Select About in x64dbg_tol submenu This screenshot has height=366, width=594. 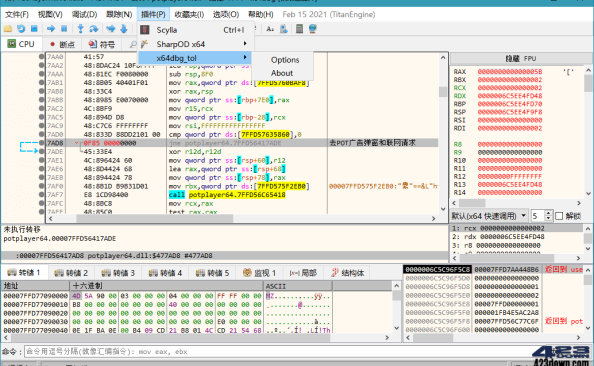282,73
